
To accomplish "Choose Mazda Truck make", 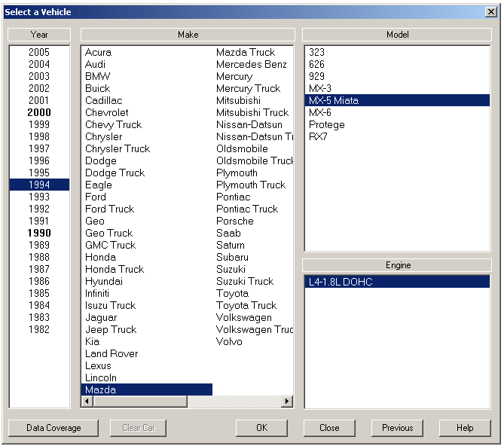I will [x=246, y=52].
